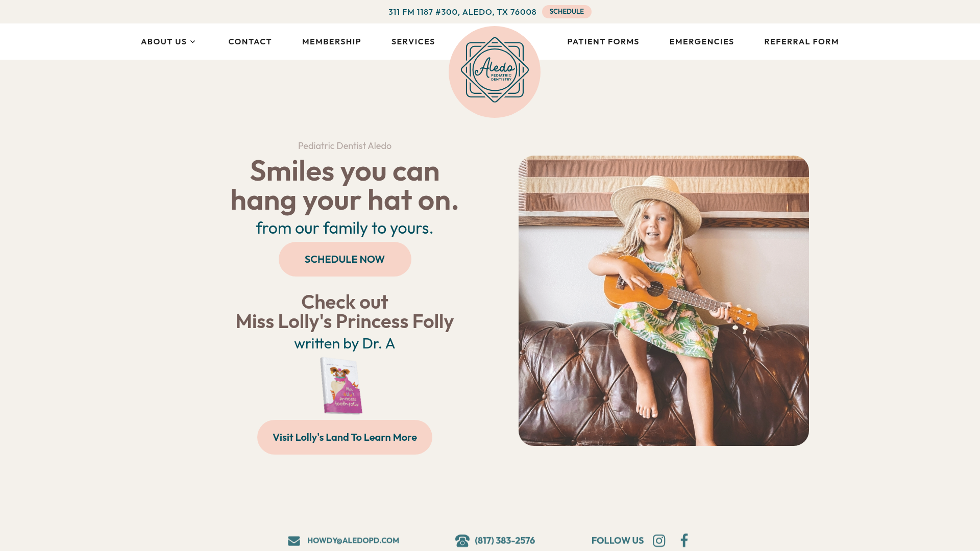Call the (817) 383-2576 phone link
The height and width of the screenshot is (551, 980).
[505, 540]
